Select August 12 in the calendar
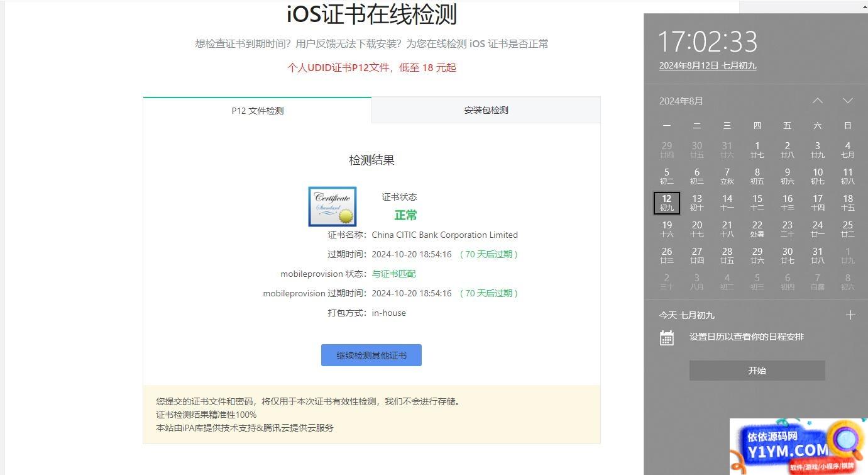868x475 pixels. coord(666,203)
